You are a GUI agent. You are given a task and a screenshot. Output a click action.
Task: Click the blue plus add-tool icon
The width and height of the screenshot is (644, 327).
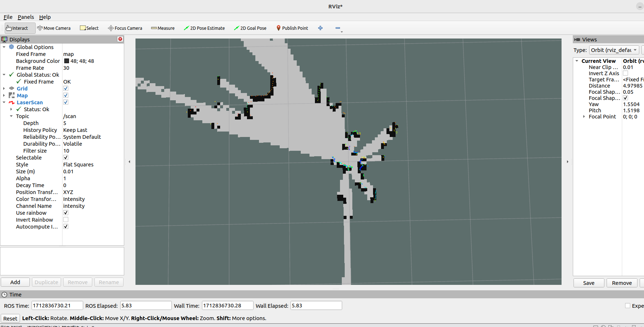coord(320,28)
